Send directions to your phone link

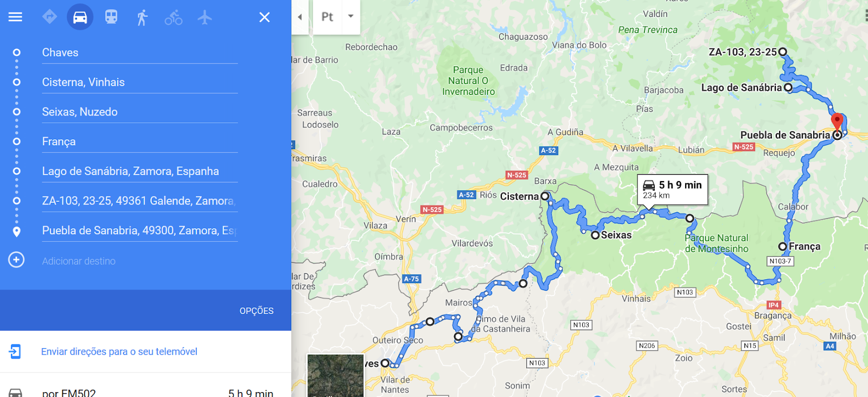119,351
